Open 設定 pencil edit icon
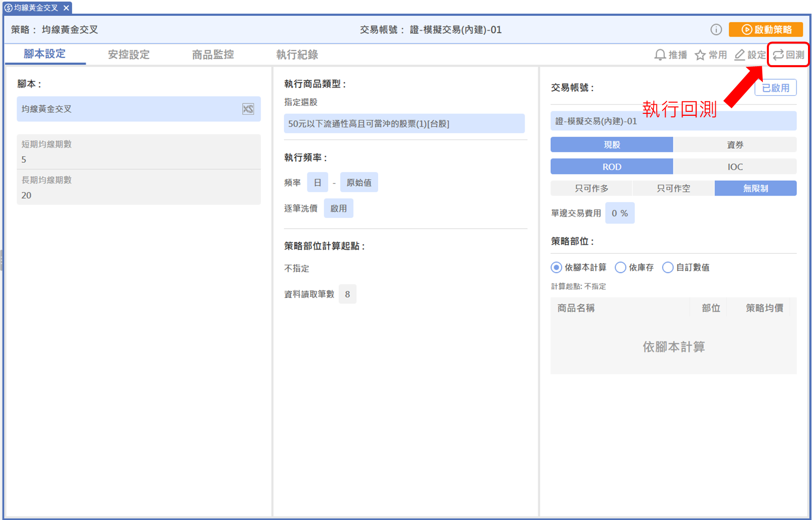The width and height of the screenshot is (812, 520). pos(740,55)
